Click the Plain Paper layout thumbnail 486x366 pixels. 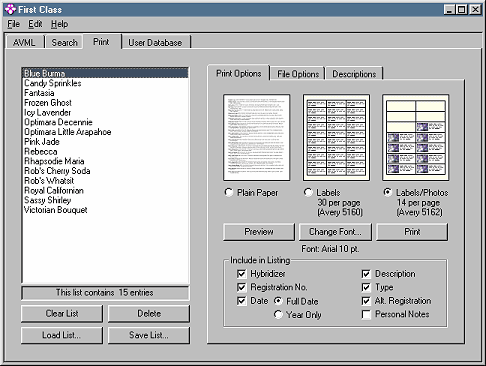[257, 137]
